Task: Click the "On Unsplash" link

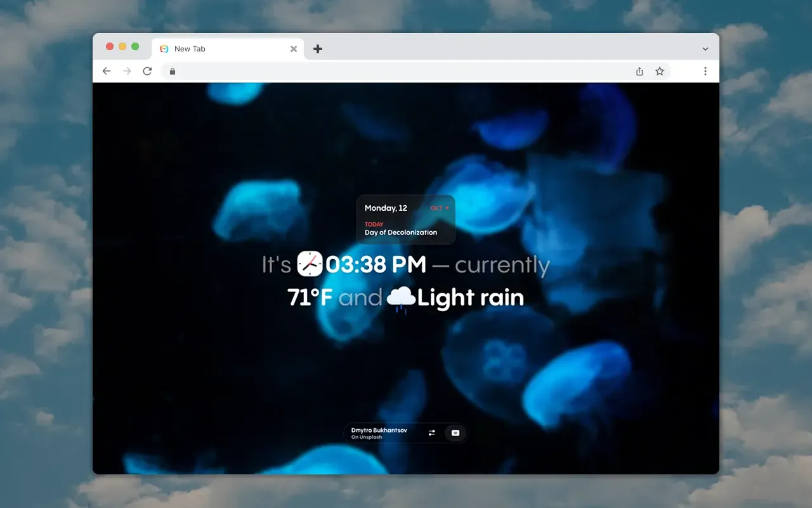Action: click(367, 438)
